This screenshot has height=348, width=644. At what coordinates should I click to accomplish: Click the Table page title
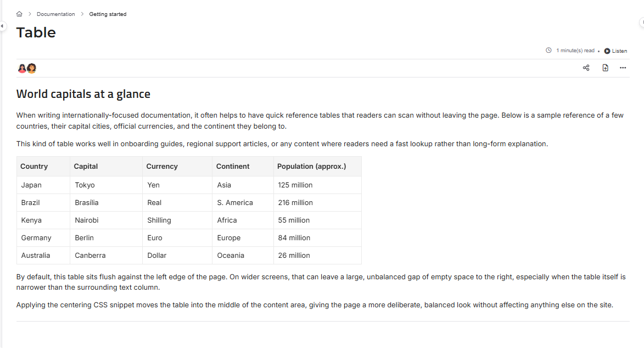click(36, 32)
